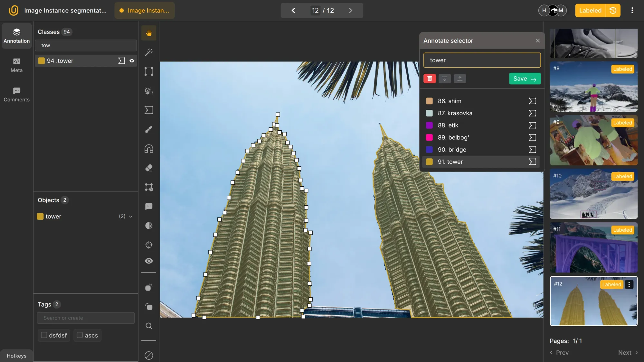Select the brush tool
Image resolution: width=644 pixels, height=362 pixels.
tap(148, 129)
